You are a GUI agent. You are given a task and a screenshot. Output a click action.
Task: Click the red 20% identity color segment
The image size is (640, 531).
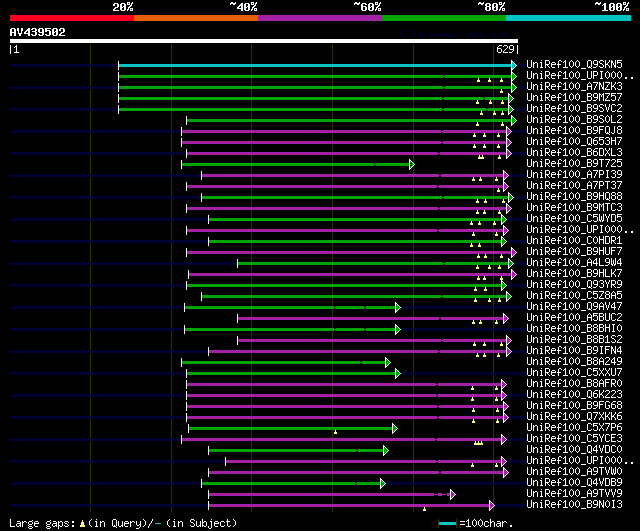click(x=72, y=18)
